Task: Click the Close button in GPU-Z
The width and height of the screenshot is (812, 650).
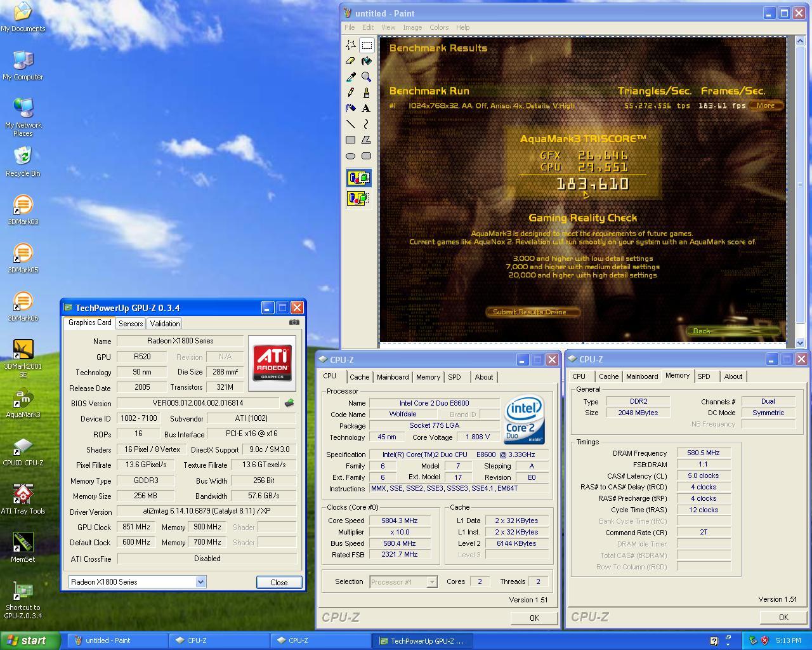Action: tap(279, 582)
